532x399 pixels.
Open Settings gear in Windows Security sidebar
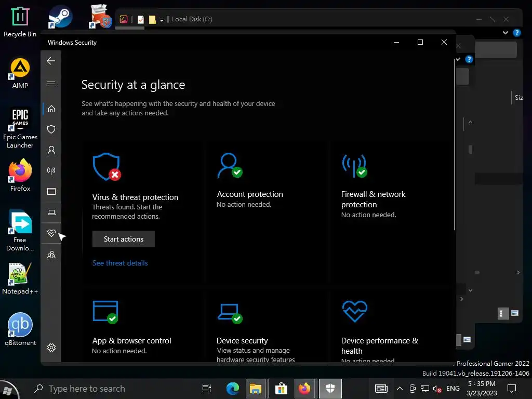click(51, 348)
